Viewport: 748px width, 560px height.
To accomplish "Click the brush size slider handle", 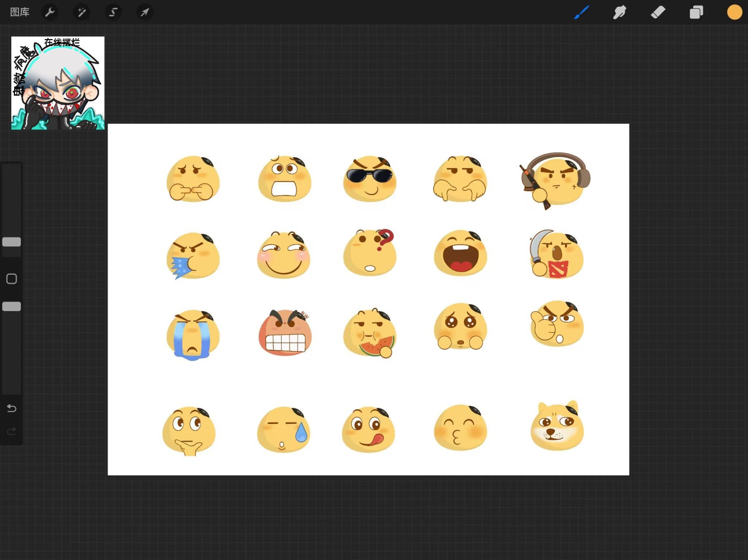I will pyautogui.click(x=11, y=242).
